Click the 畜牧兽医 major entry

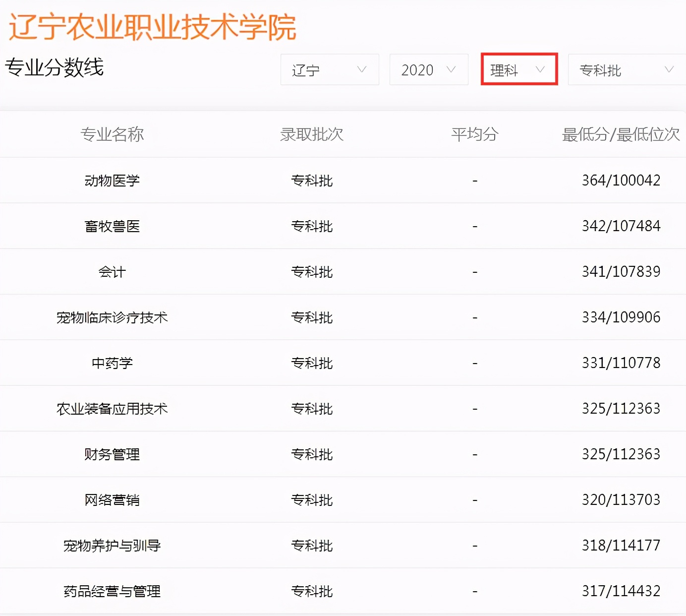(x=112, y=226)
